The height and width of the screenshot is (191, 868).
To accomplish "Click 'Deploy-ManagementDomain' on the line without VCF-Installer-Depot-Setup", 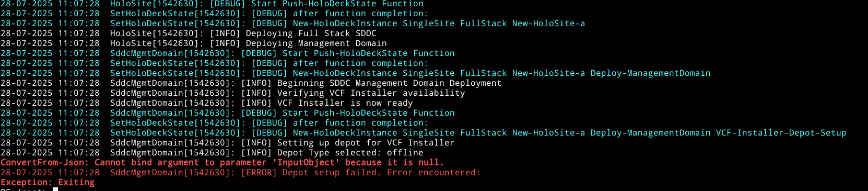I will (650, 73).
